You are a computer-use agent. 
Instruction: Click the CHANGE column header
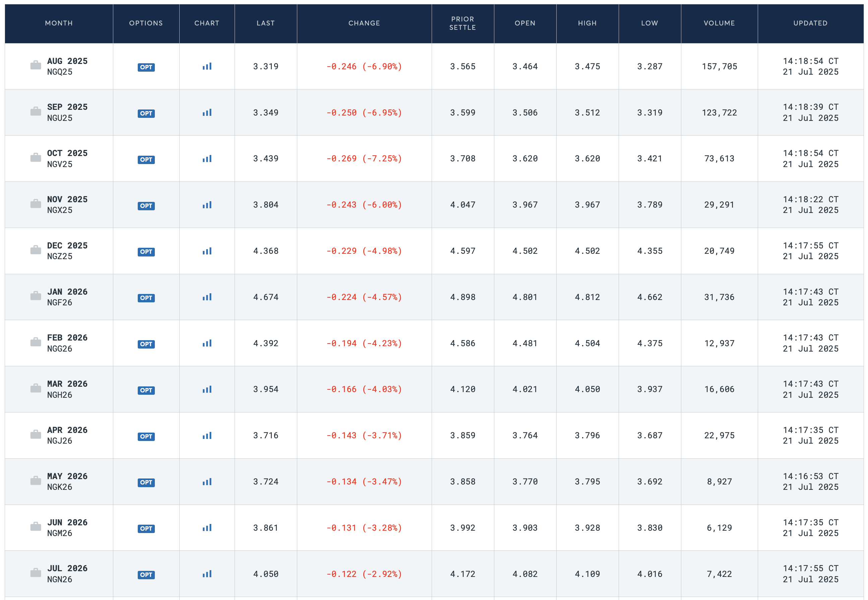(364, 23)
